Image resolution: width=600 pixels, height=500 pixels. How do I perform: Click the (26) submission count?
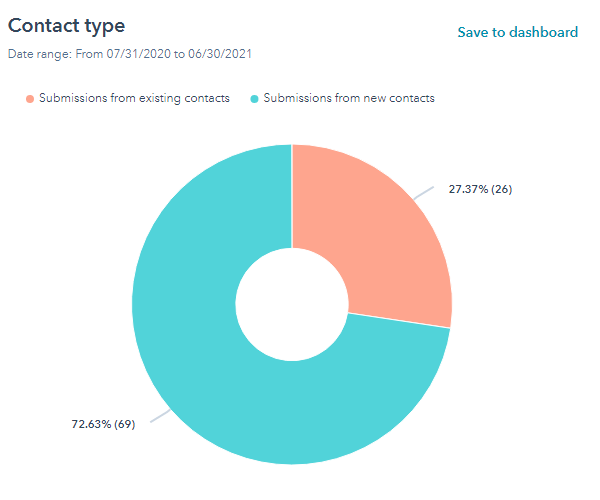pos(502,189)
